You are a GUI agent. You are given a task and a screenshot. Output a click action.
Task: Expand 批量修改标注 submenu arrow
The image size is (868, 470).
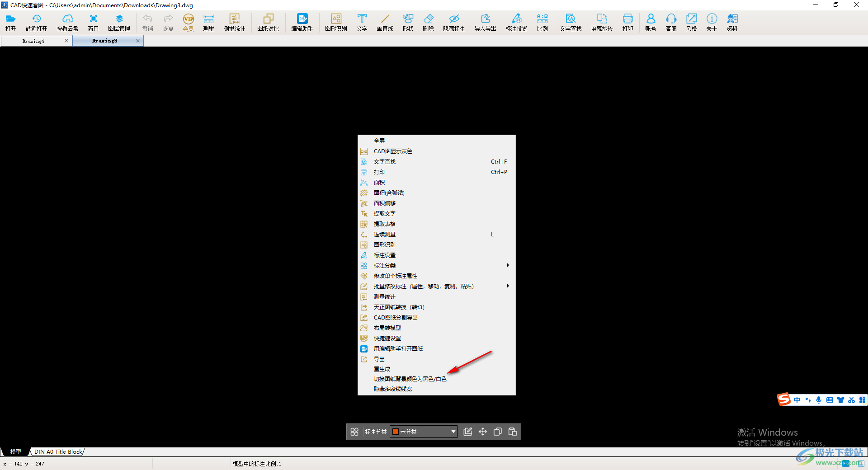tap(508, 286)
